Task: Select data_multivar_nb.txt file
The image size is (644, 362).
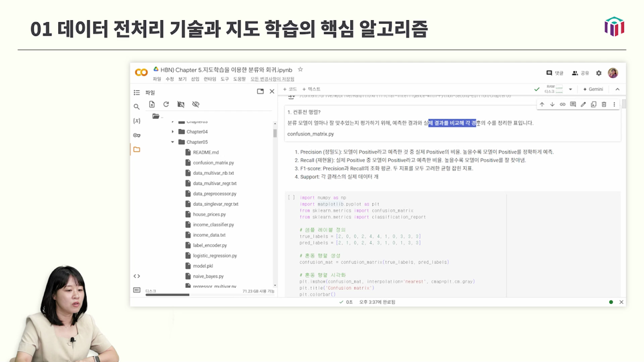Action: click(213, 173)
